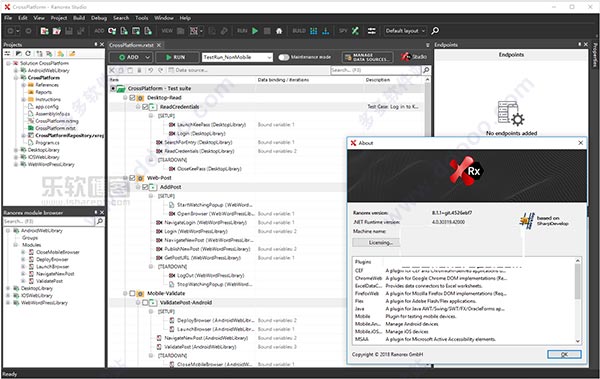Click the Manage Data Sources button
This screenshot has height=379, width=600.
pos(367,57)
